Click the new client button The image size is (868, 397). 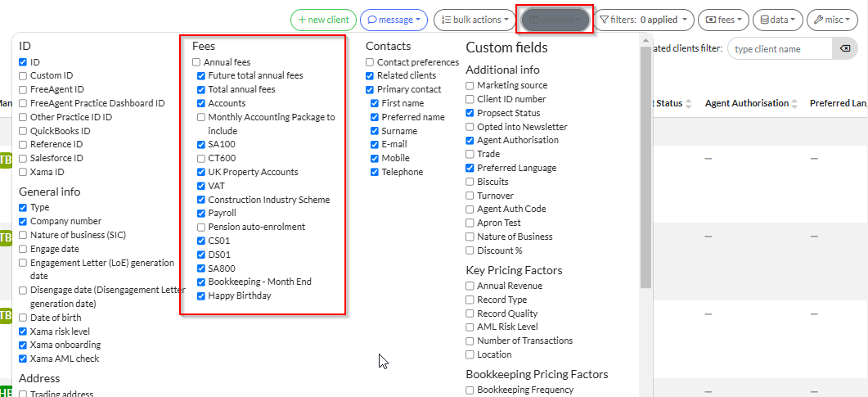point(322,20)
